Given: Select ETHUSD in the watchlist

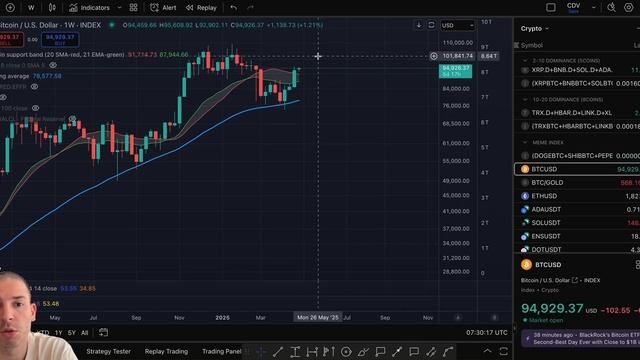Looking at the screenshot, I should coord(577,196).
